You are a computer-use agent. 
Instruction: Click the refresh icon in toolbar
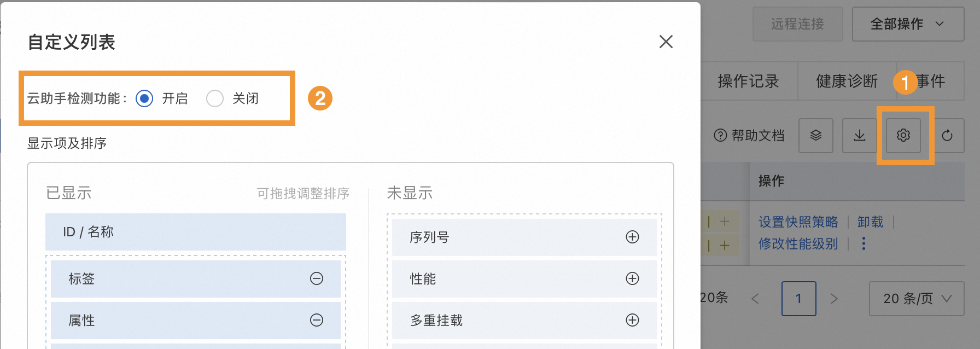click(947, 135)
